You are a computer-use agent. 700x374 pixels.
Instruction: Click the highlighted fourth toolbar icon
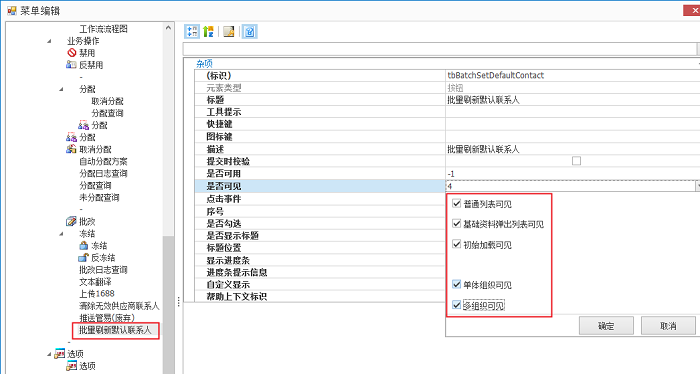(x=250, y=31)
